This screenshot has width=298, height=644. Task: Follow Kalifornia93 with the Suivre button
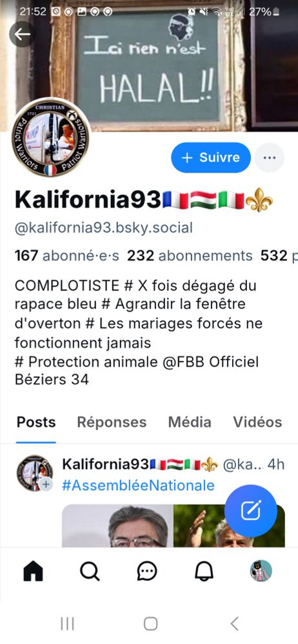[x=211, y=157]
